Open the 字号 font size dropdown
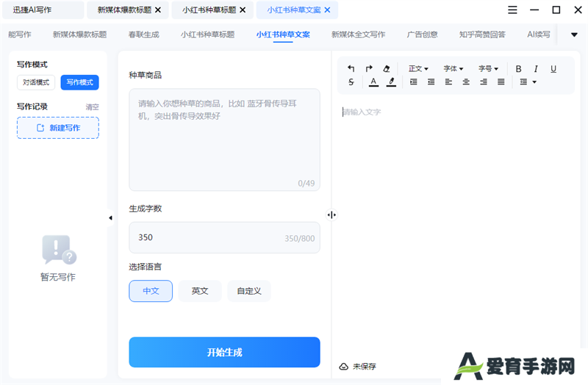 (488, 68)
